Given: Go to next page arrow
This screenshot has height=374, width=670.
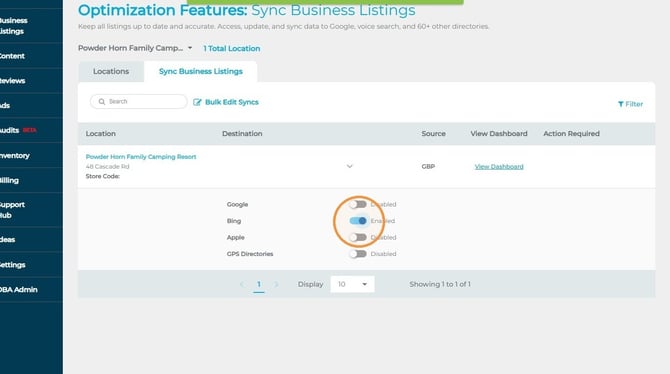Looking at the screenshot, I should [276, 284].
